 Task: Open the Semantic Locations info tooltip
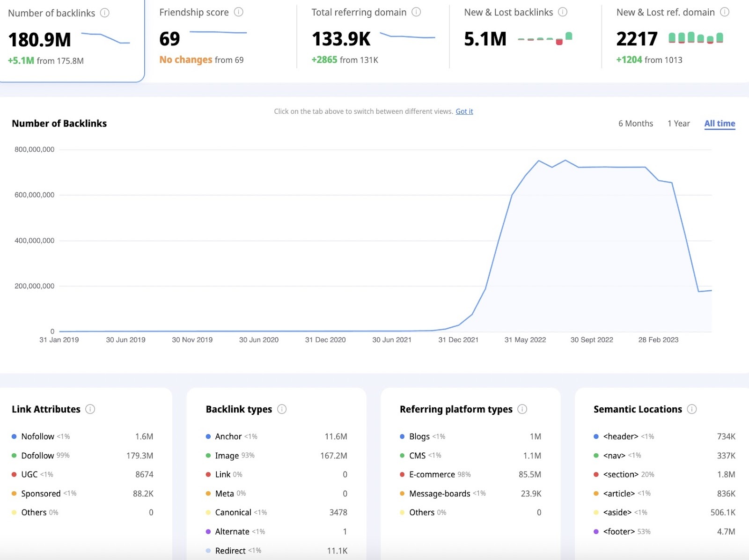coord(692,409)
